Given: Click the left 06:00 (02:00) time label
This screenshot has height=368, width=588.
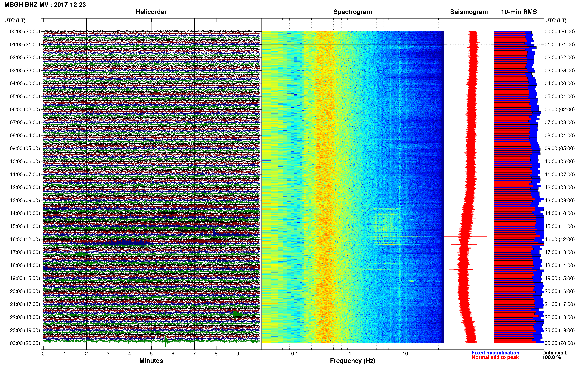Looking at the screenshot, I should [25, 110].
